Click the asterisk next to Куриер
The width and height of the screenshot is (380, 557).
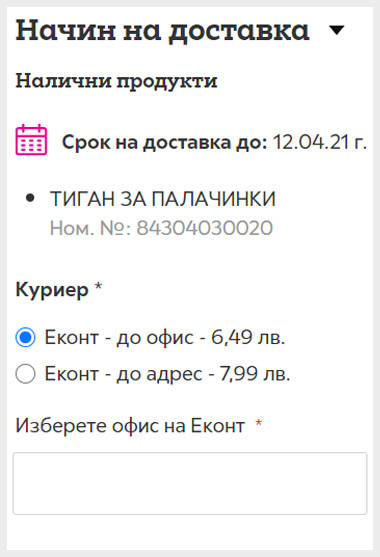(98, 286)
